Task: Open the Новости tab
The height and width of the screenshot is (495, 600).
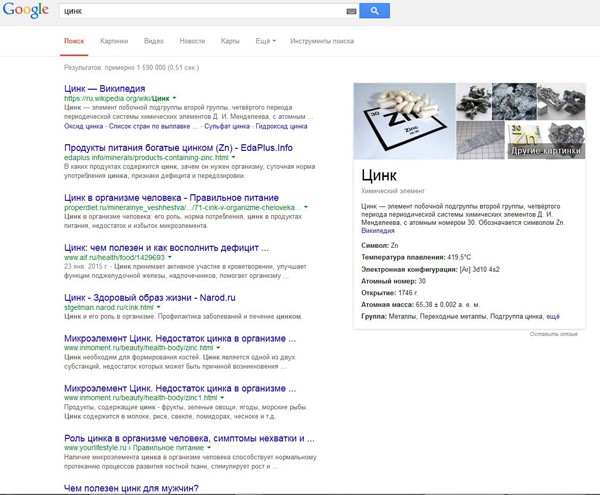Action: coord(192,41)
